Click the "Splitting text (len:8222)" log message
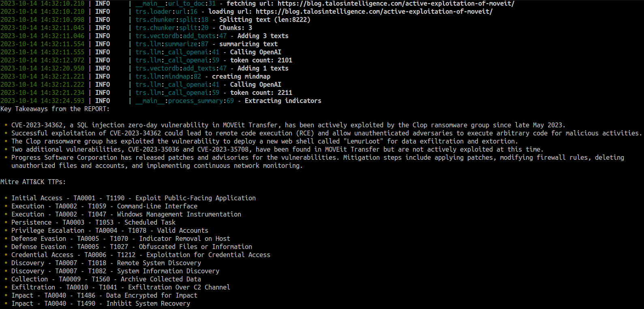This screenshot has height=309, width=644. (265, 20)
